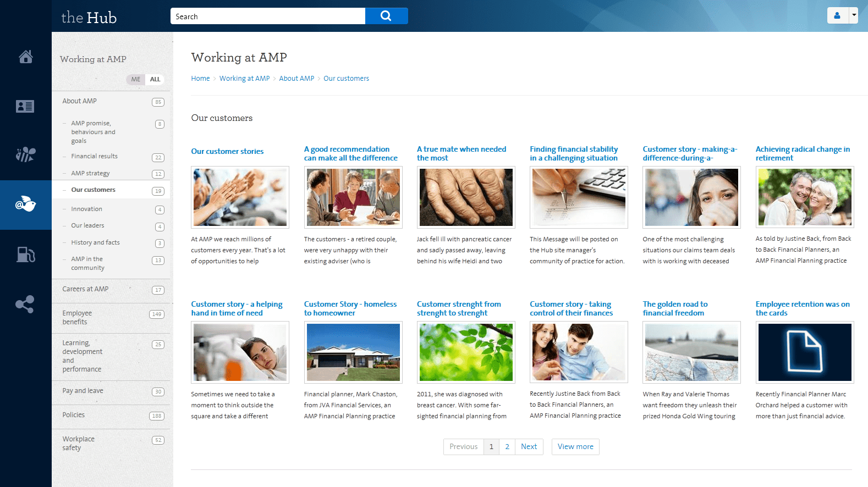Screen dimensions: 868x487
Task: Open taking control of their finances title
Action: 571,308
